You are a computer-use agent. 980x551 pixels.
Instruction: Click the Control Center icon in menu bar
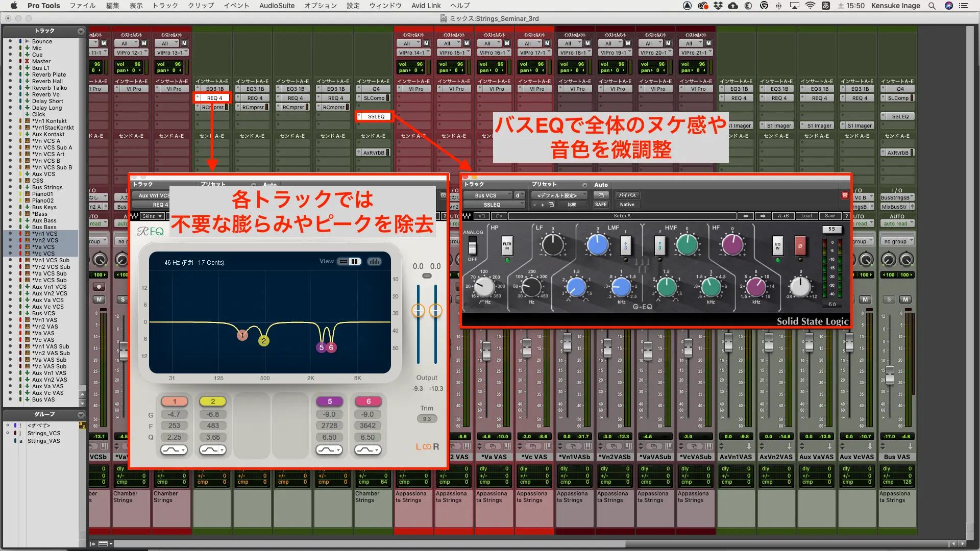964,6
